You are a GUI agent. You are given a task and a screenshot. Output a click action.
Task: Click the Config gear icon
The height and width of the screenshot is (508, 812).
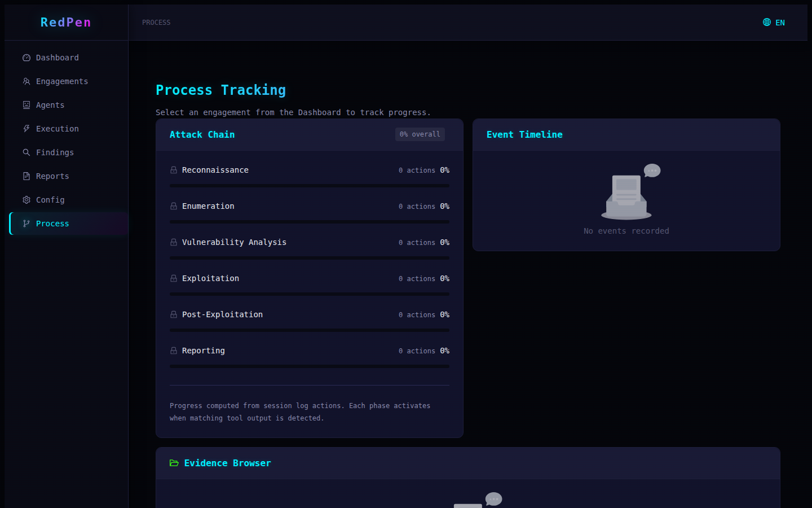pyautogui.click(x=27, y=200)
